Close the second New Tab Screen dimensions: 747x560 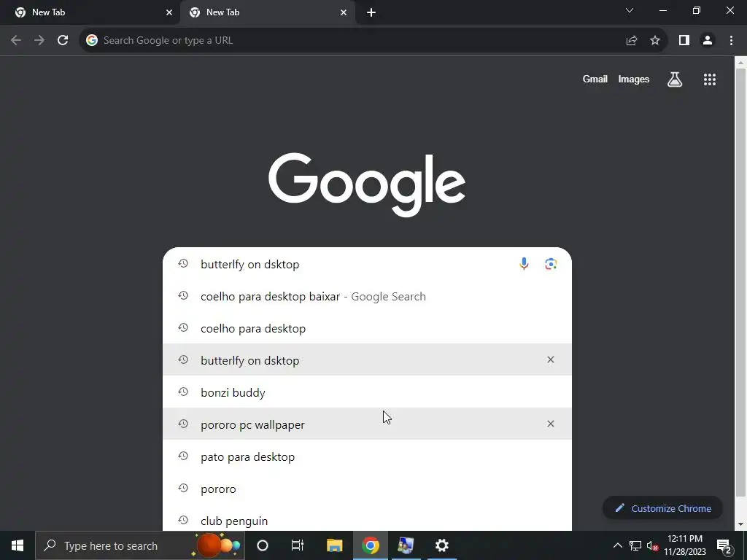pyautogui.click(x=344, y=12)
